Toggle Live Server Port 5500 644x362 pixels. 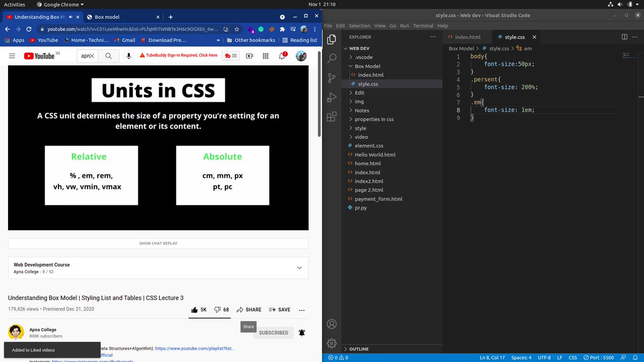point(598,358)
